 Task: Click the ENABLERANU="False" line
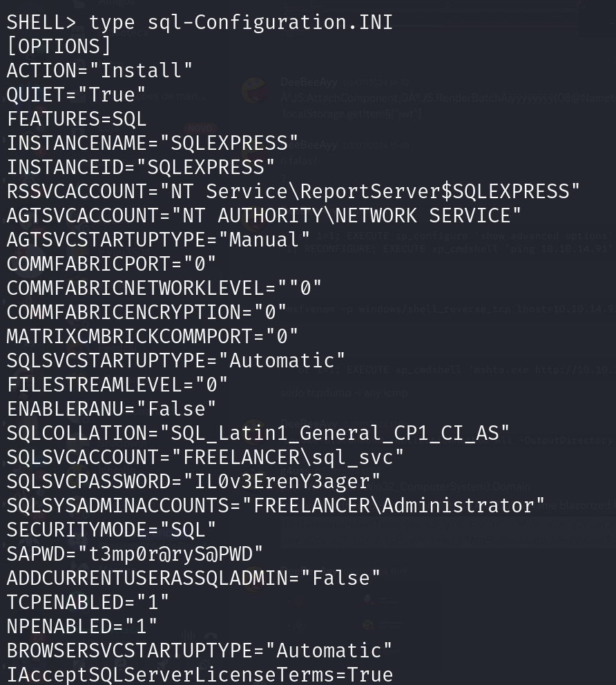111,409
